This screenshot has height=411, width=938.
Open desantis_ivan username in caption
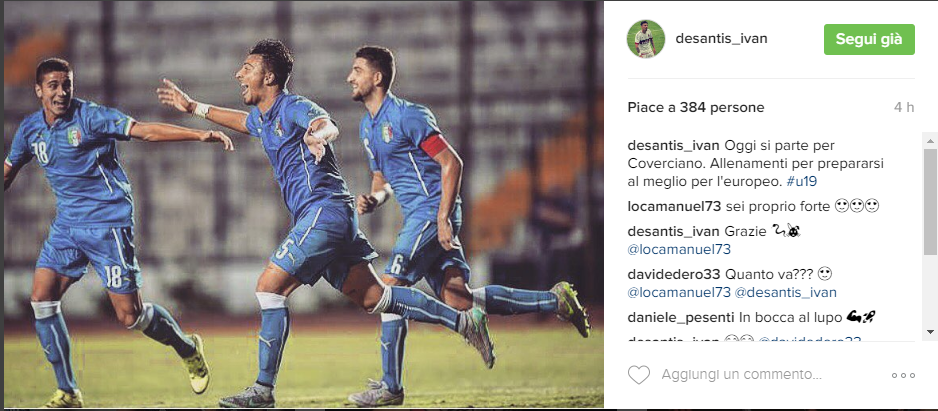pyautogui.click(x=674, y=145)
